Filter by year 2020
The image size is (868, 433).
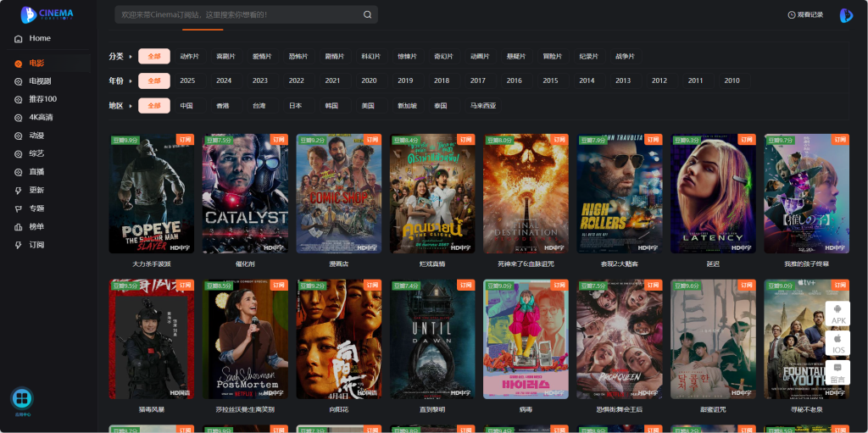point(370,80)
